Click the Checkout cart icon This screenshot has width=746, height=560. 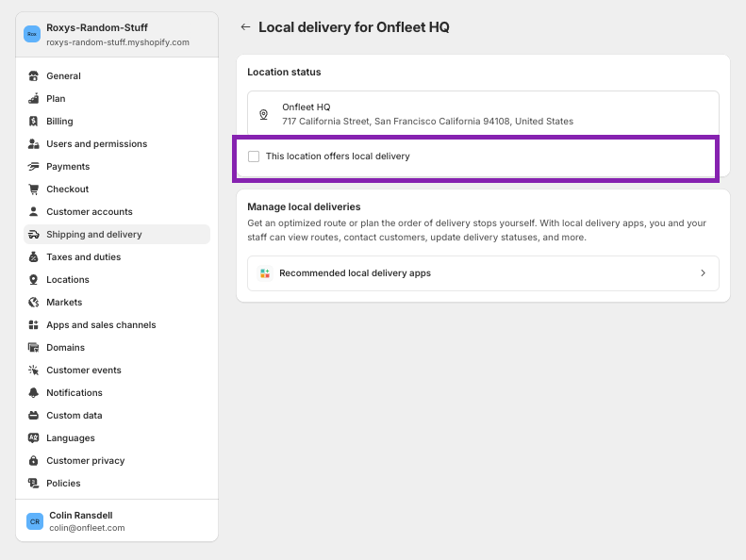pyautogui.click(x=33, y=189)
